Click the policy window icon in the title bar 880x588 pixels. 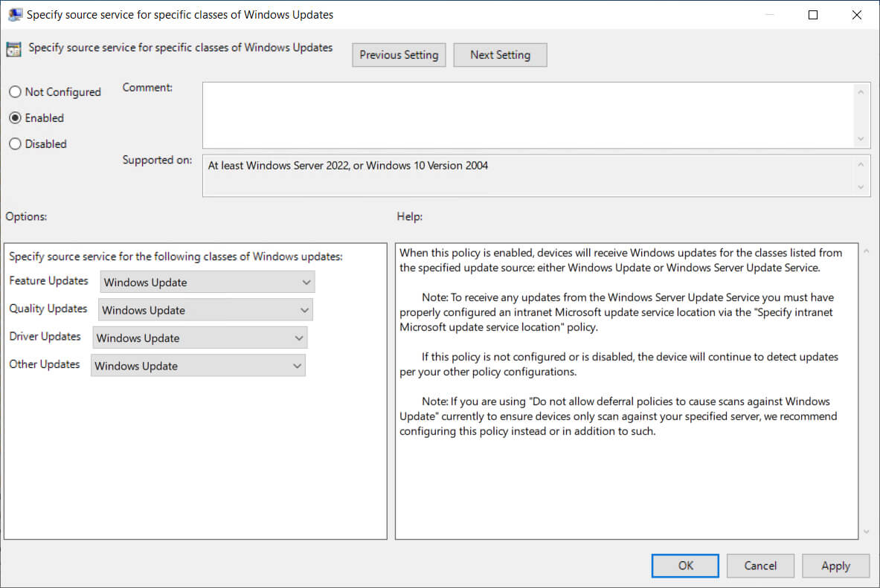15,15
